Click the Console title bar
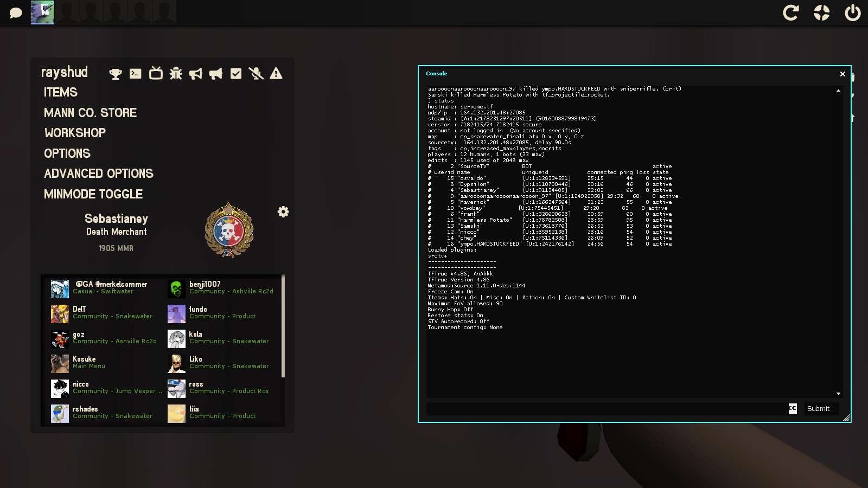Image resolution: width=868 pixels, height=488 pixels. tap(629, 74)
